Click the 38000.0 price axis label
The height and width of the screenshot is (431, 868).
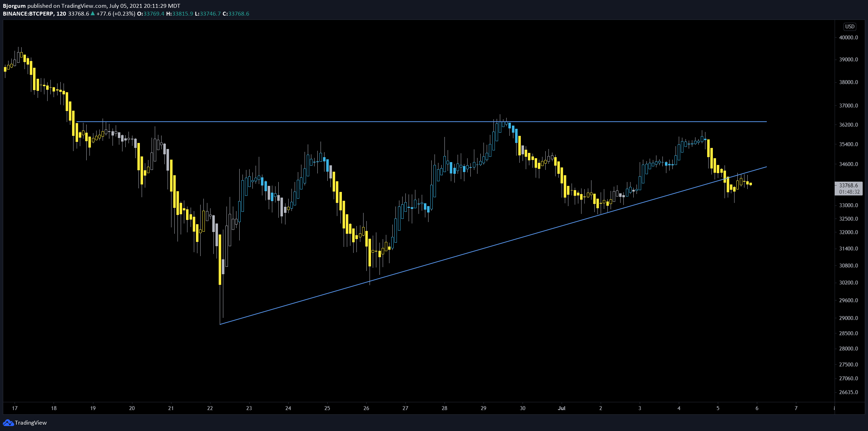[x=848, y=82]
